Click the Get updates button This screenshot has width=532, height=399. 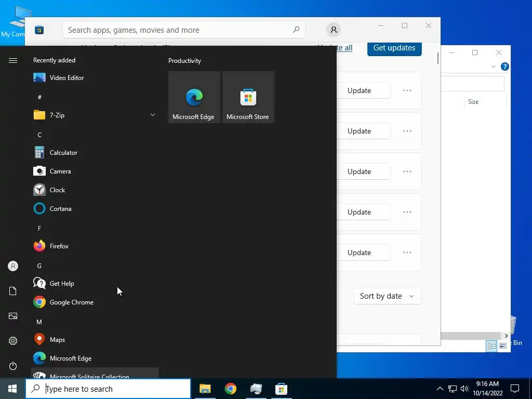(394, 48)
